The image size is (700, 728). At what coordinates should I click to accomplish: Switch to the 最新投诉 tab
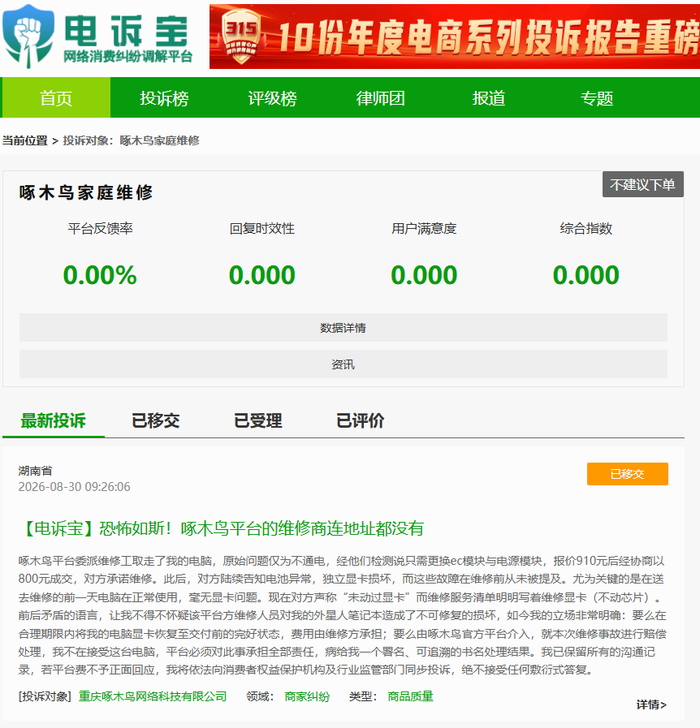(54, 420)
